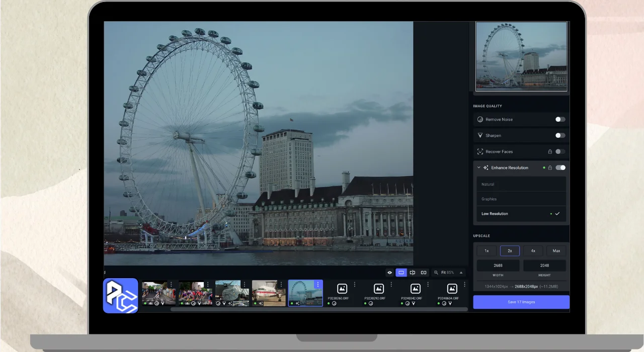Click the lock icon beside Recover Faces
This screenshot has width=644, height=352.
[550, 152]
